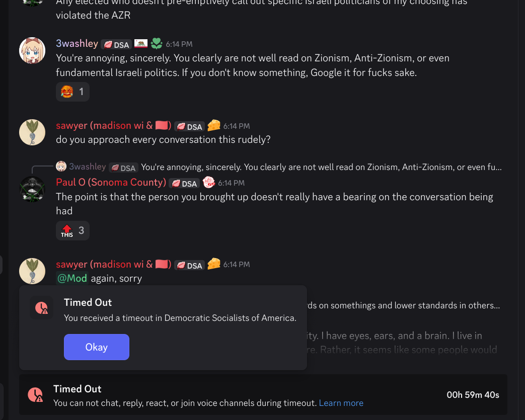Click the cheese badge on sawyer's @Mod message

(214, 264)
